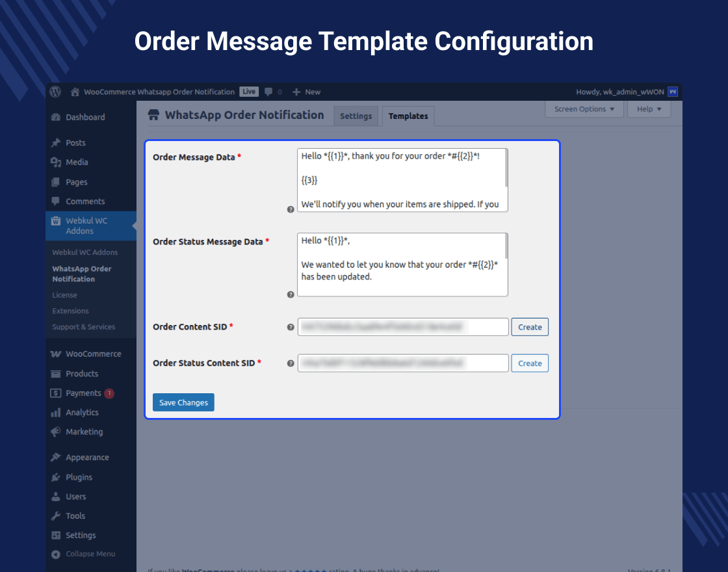Click the Webkul WC Addons bag icon

[x=56, y=221]
